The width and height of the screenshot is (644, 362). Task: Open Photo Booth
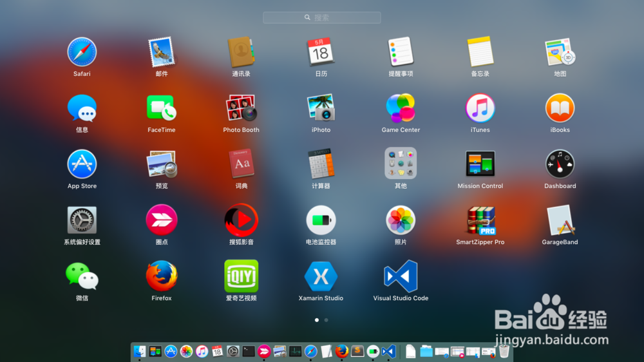coord(241,108)
